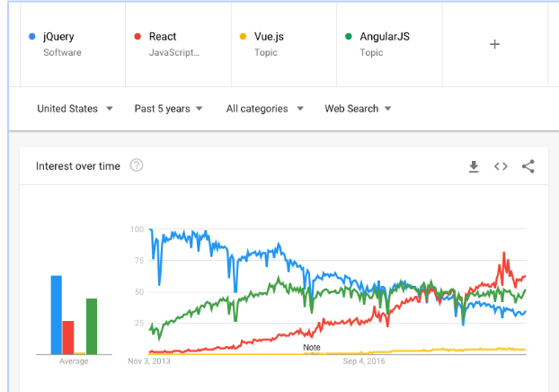Select the jQuery search term card
This screenshot has width=559, height=392.
coord(72,44)
